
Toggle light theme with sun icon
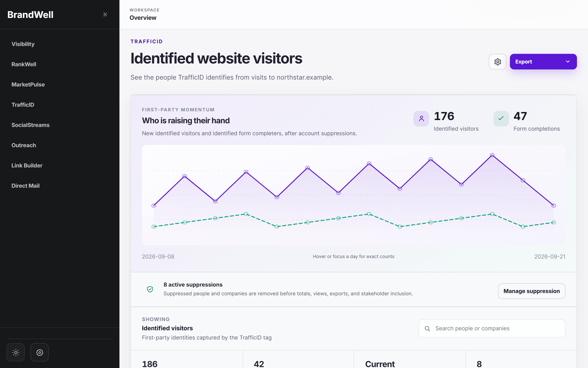pos(16,352)
